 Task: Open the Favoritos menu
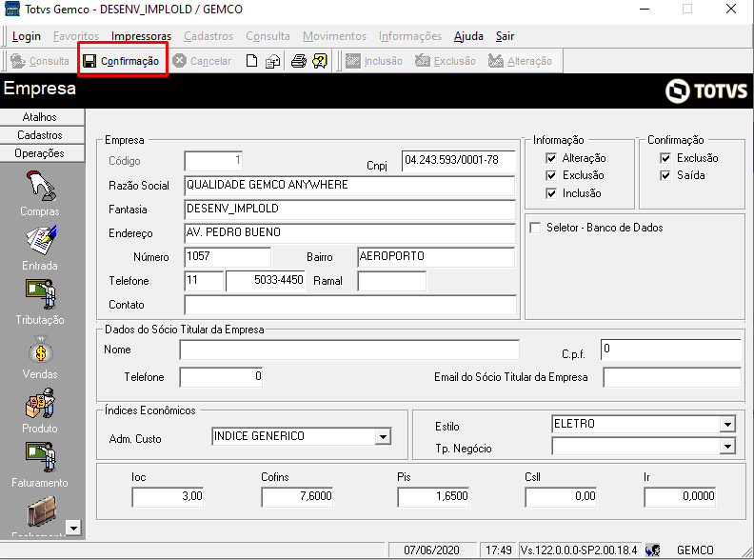(x=76, y=36)
